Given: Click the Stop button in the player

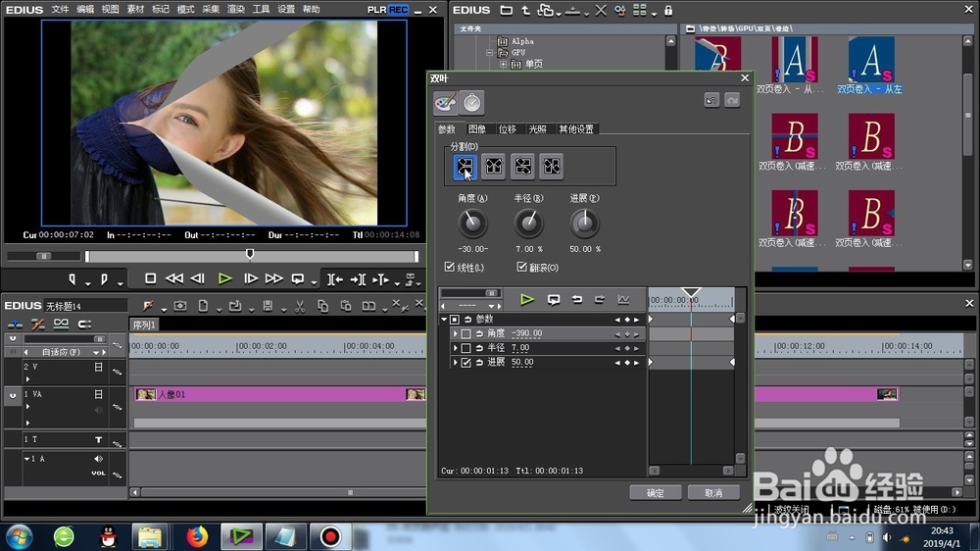Looking at the screenshot, I should click(150, 278).
